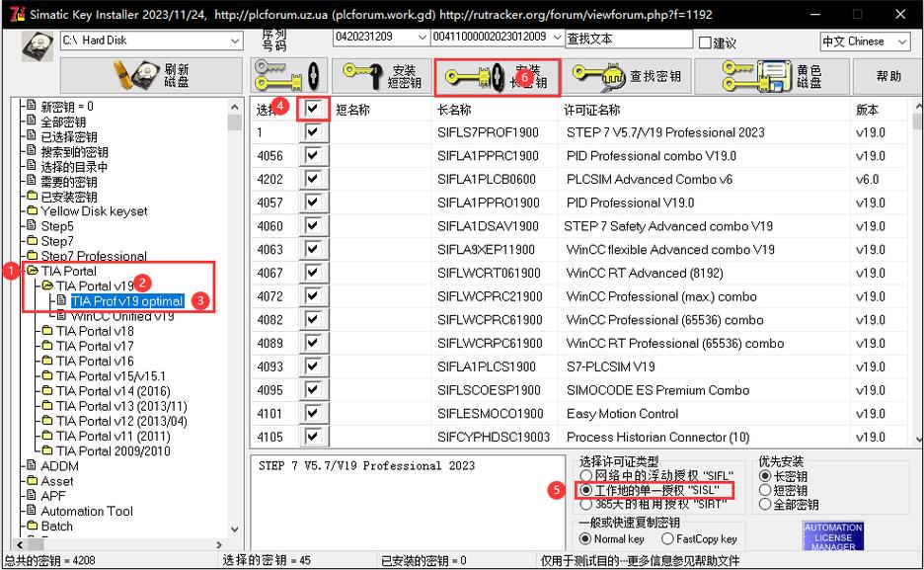Viewport: 924px width, 570px height.
Task: Choose FastCopy key radio option
Action: coord(667,538)
